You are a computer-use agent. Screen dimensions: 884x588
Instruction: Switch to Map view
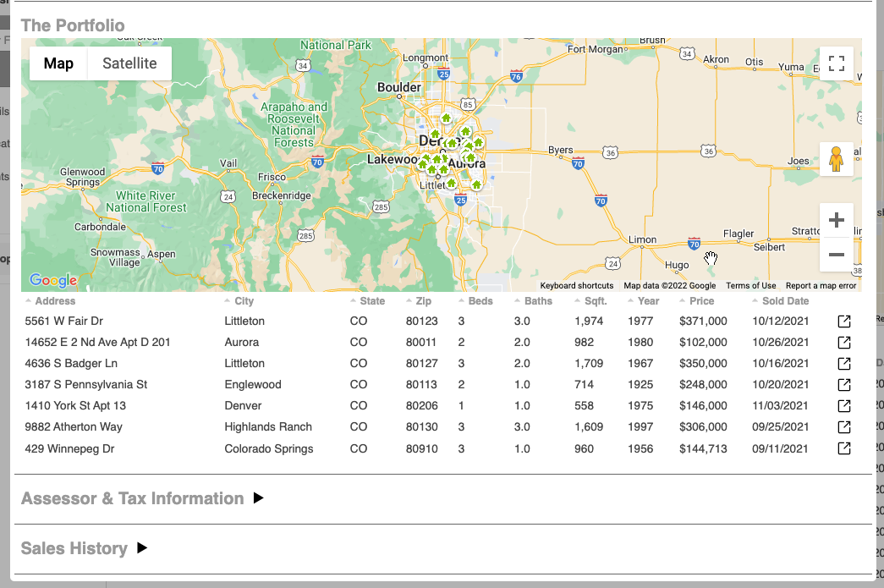(58, 63)
